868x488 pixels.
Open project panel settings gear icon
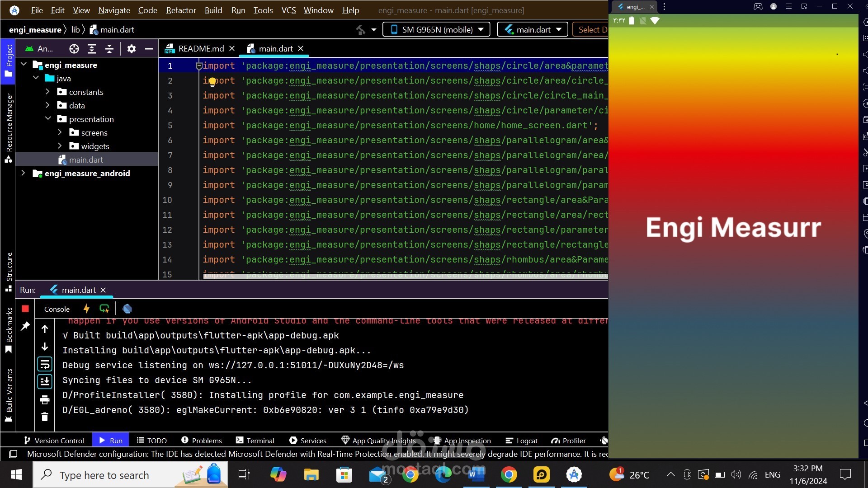tap(132, 49)
